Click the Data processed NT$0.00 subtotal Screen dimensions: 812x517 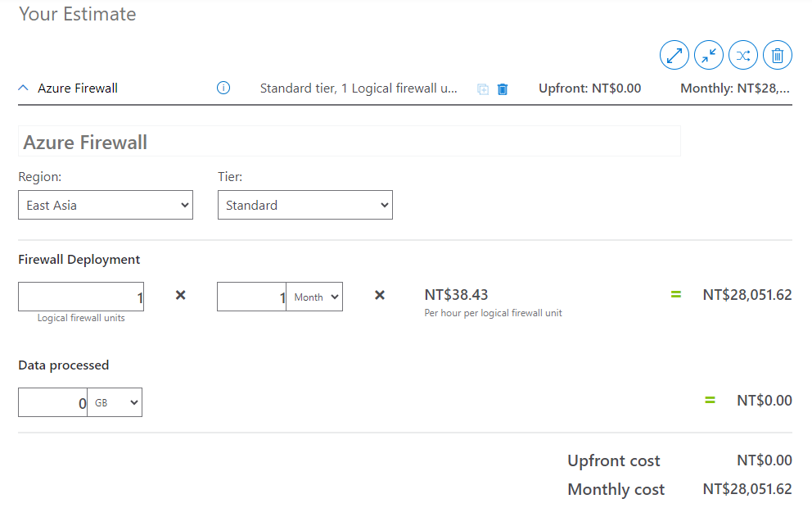765,401
